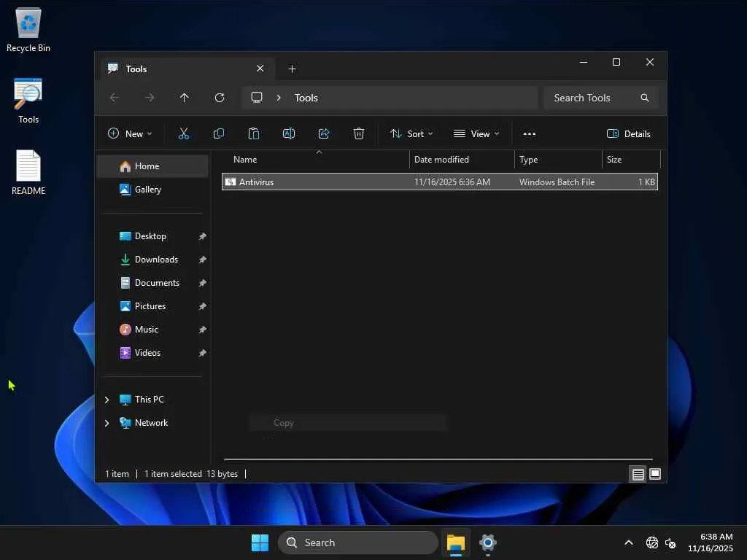Click This PC label in sidebar
747x560 pixels.
pos(149,400)
